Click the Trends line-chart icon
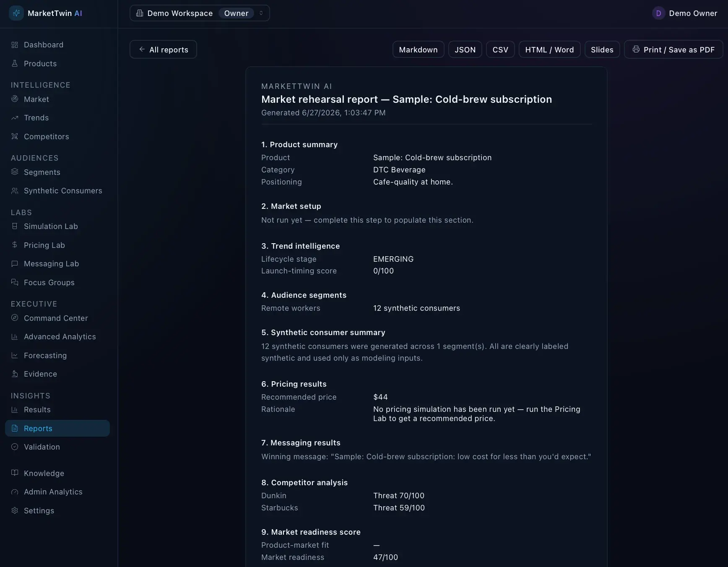The width and height of the screenshot is (728, 567). coord(15,118)
